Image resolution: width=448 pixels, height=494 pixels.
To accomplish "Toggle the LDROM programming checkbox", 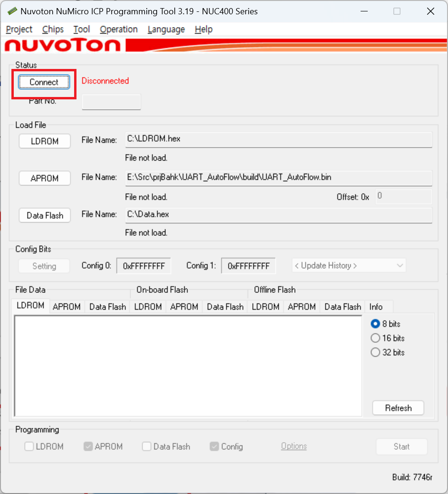I will (x=29, y=446).
